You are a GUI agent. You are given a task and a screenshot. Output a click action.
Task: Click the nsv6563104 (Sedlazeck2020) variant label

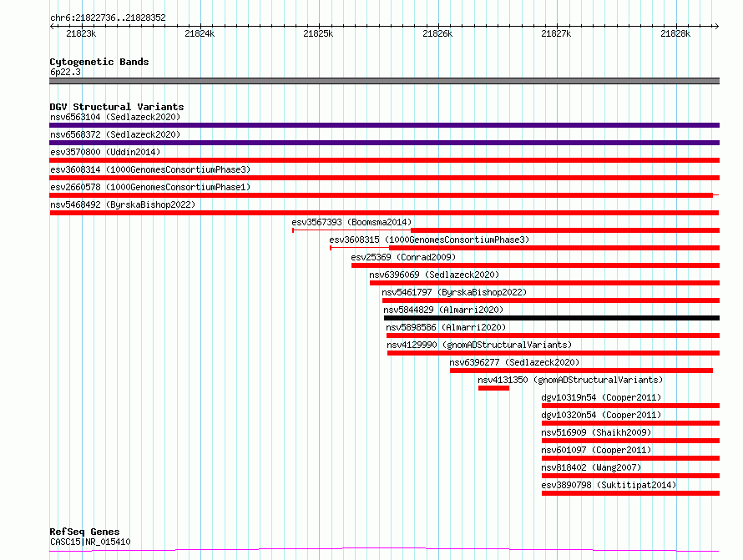[x=115, y=117]
